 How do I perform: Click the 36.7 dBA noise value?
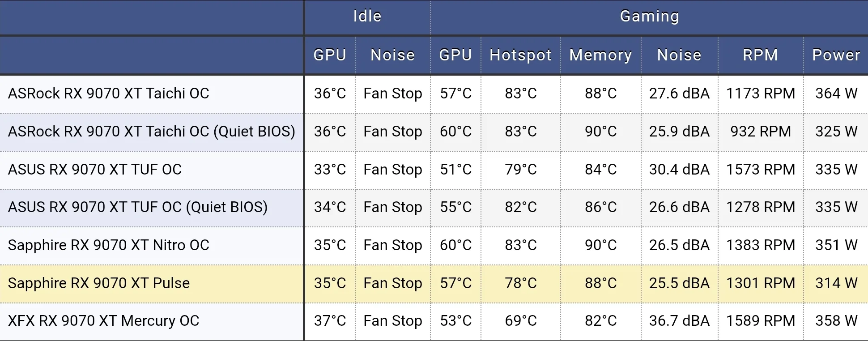tap(679, 321)
